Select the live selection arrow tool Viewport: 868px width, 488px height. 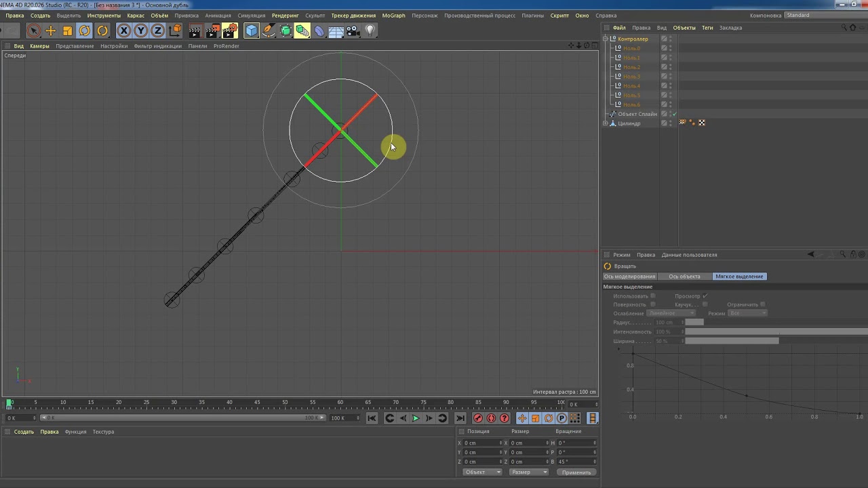pos(33,30)
